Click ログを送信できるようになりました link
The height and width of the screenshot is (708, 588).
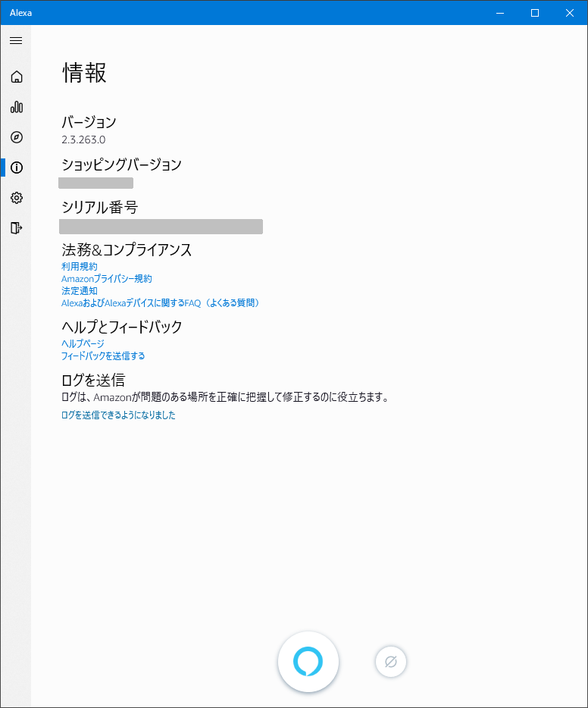pyautogui.click(x=118, y=415)
